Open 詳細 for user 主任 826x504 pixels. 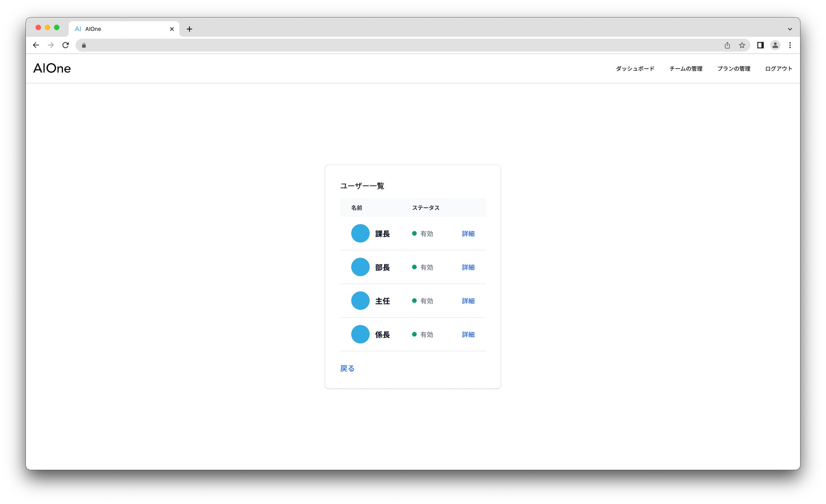tap(468, 301)
